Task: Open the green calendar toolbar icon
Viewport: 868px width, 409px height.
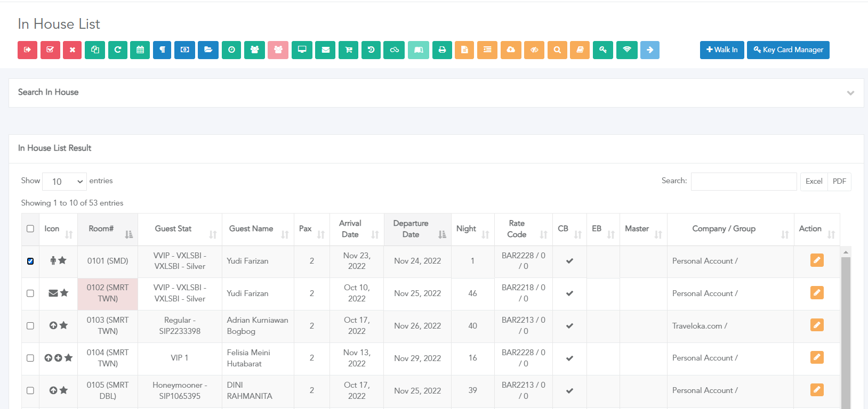Action: pyautogui.click(x=140, y=50)
